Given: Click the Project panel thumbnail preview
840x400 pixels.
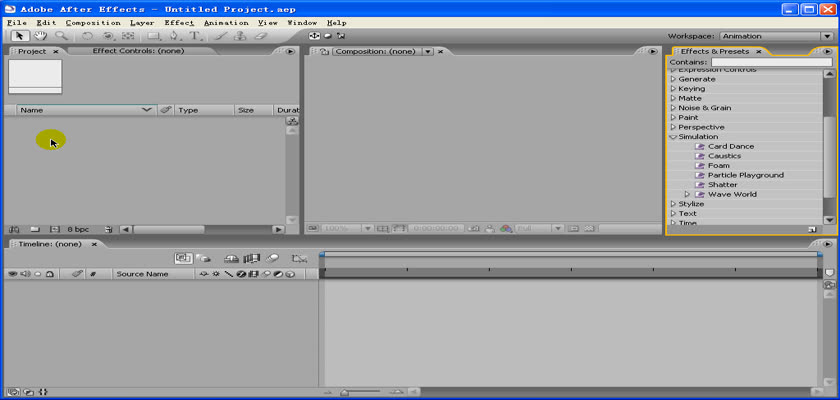Looking at the screenshot, I should 35,77.
